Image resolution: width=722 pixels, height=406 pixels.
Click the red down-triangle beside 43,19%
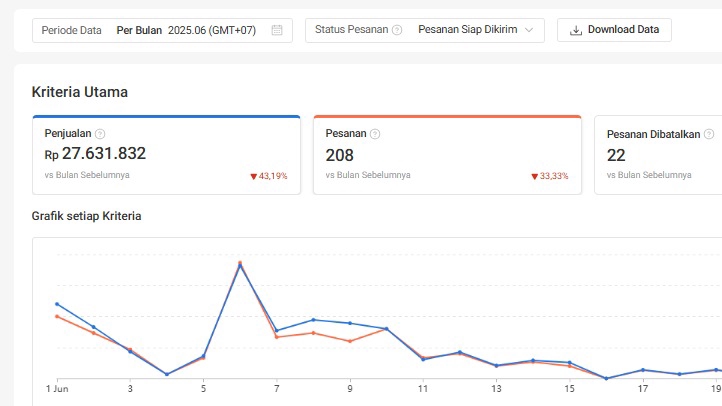(x=254, y=176)
